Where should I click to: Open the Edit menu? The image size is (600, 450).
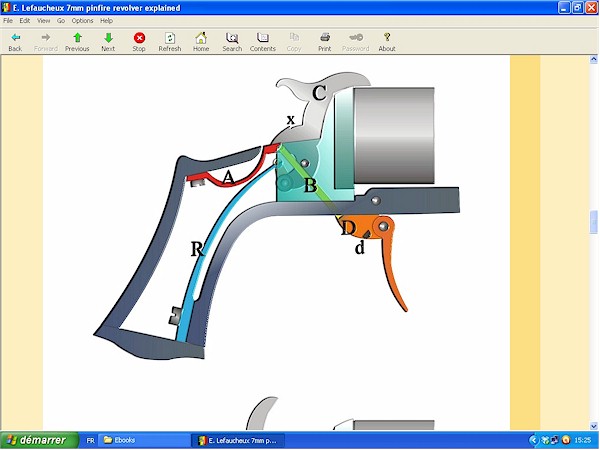(x=25, y=21)
